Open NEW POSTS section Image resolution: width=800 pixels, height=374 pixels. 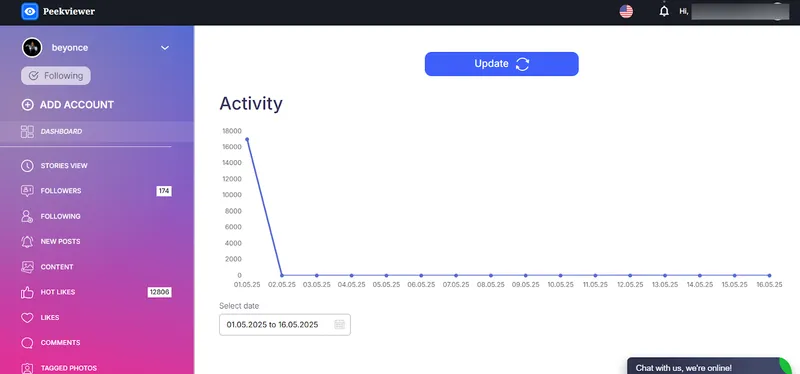point(60,241)
